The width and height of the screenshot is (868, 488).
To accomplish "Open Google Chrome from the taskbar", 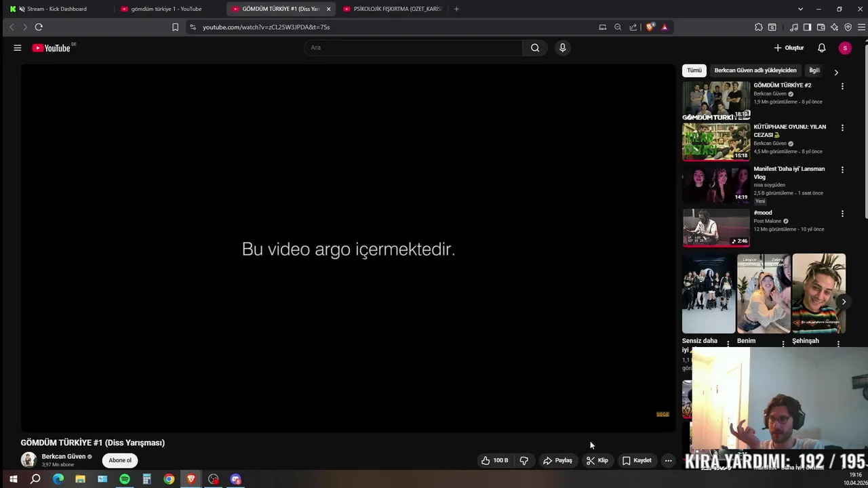I will [x=169, y=479].
